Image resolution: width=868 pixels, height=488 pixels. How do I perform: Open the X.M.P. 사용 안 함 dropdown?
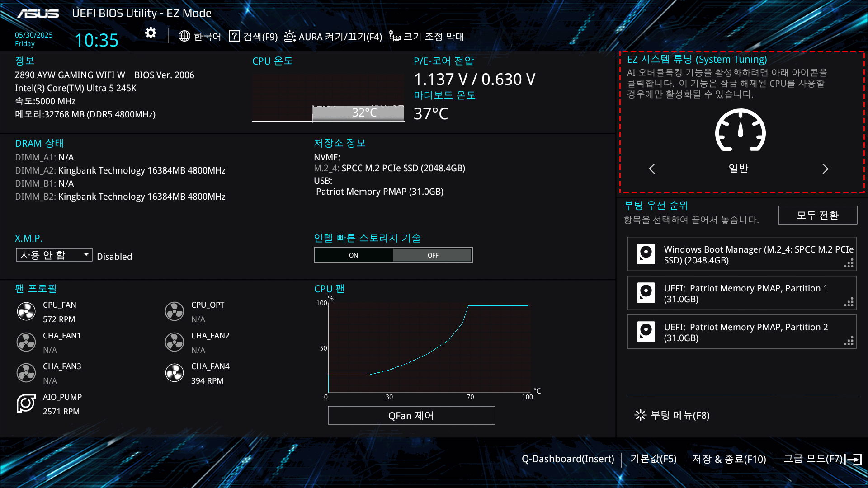[x=54, y=255]
